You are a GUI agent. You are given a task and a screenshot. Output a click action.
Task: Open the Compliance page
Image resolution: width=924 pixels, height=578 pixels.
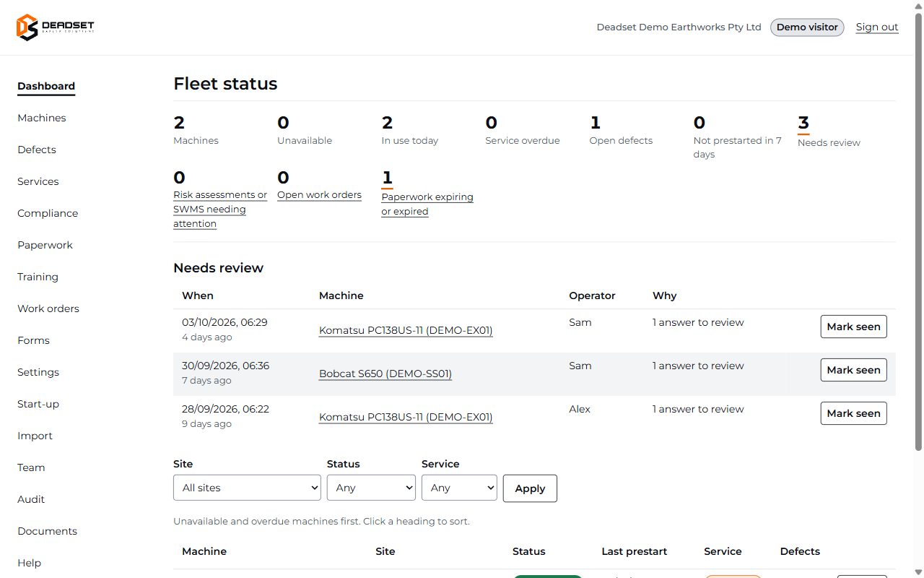coord(48,213)
